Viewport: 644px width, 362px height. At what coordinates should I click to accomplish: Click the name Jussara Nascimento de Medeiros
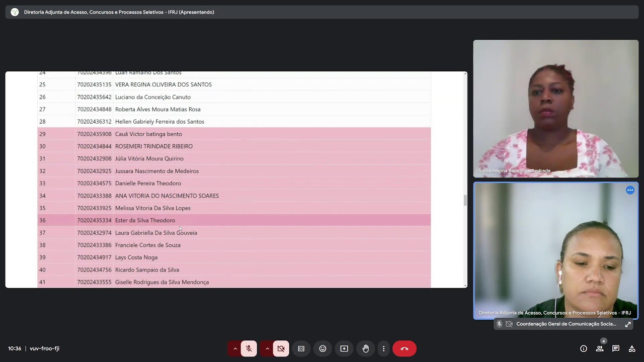click(x=157, y=171)
